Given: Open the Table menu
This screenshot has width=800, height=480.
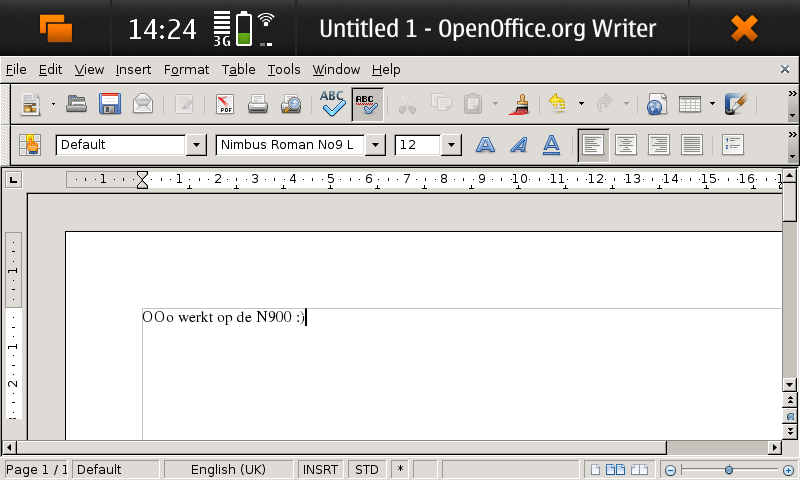Looking at the screenshot, I should point(238,69).
